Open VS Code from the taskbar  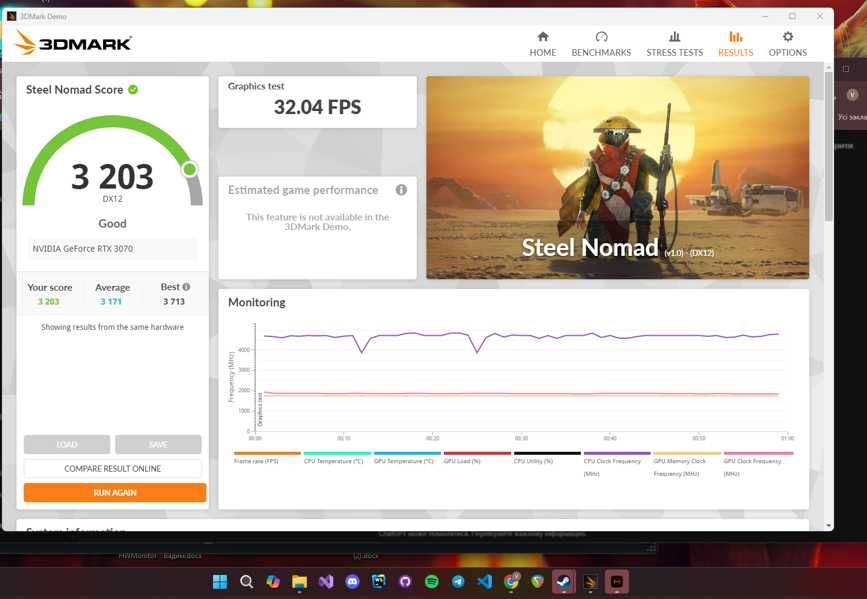click(484, 581)
